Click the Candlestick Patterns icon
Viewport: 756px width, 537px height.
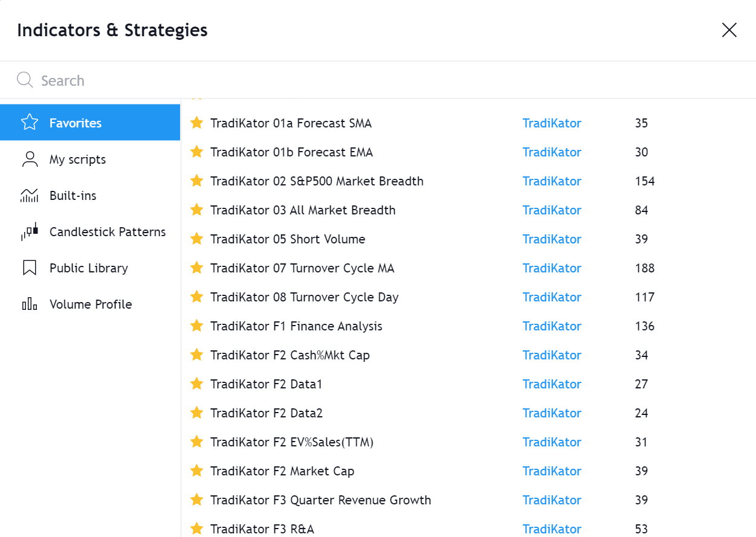[x=29, y=231]
